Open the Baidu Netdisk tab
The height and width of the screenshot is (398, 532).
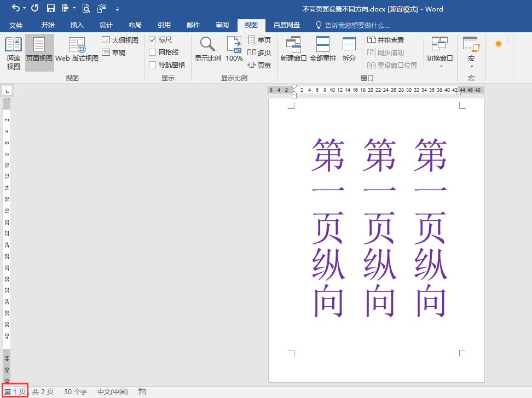coord(287,25)
